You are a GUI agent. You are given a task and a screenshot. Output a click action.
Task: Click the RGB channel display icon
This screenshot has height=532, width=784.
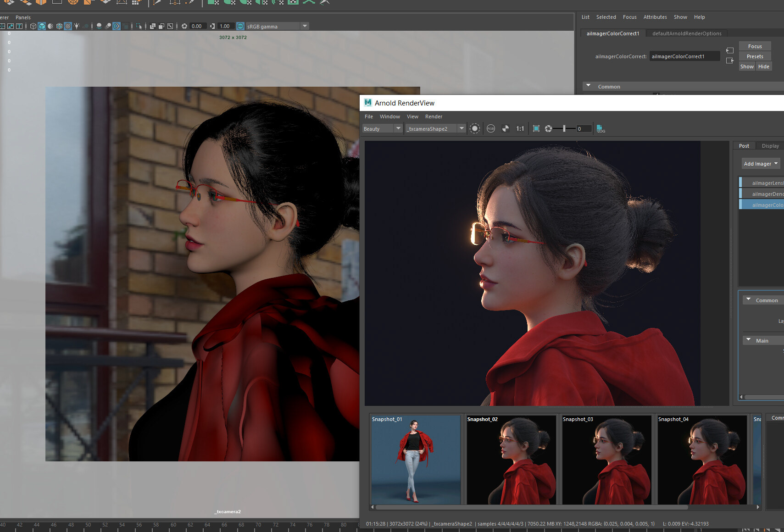(491, 129)
